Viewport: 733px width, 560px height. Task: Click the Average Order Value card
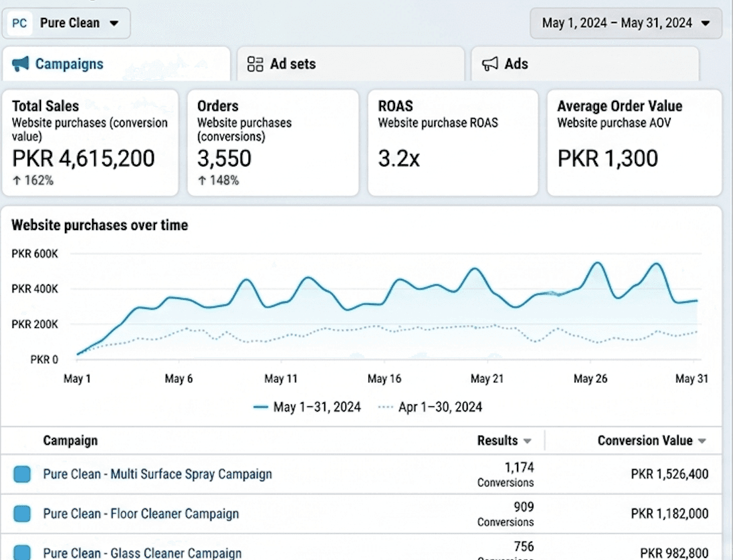point(634,143)
